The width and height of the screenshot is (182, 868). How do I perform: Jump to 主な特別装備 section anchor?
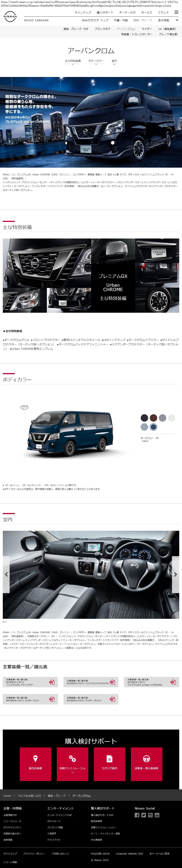coord(73,61)
